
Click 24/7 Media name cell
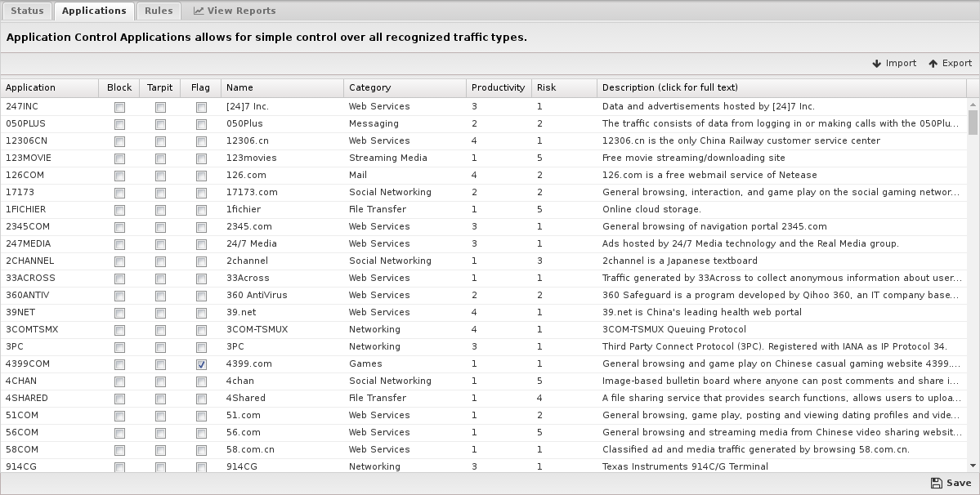[x=282, y=243]
